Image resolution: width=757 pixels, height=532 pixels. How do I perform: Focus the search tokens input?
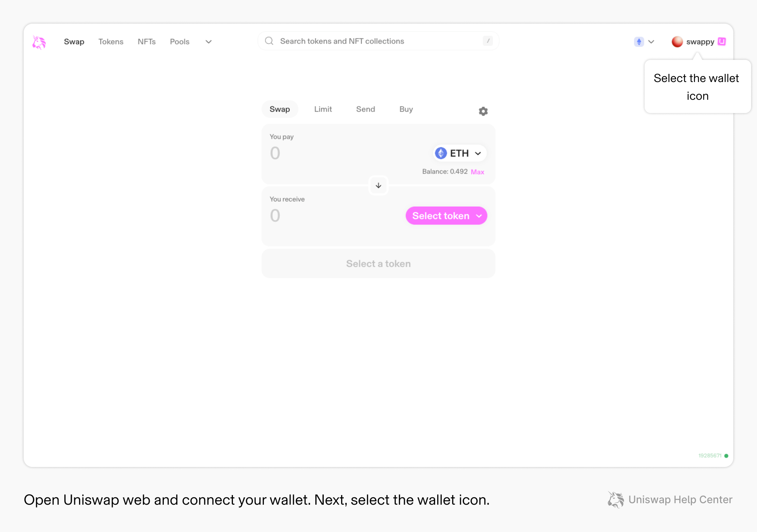point(378,41)
